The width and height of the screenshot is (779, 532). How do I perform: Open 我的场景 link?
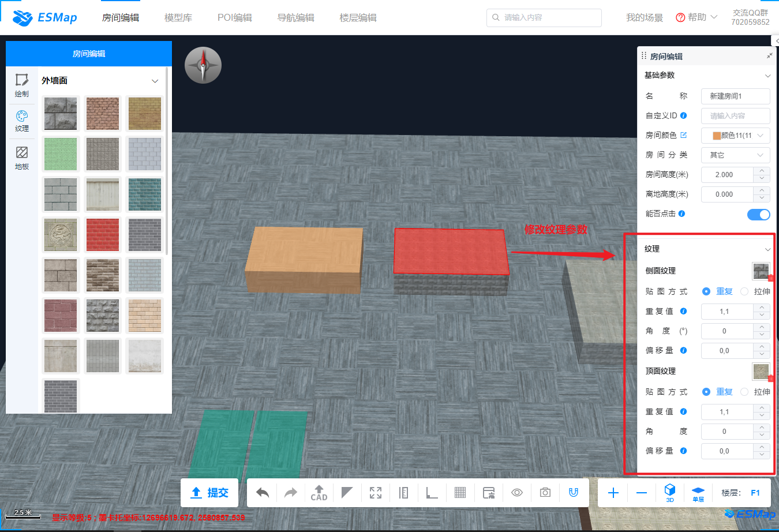[x=644, y=18]
